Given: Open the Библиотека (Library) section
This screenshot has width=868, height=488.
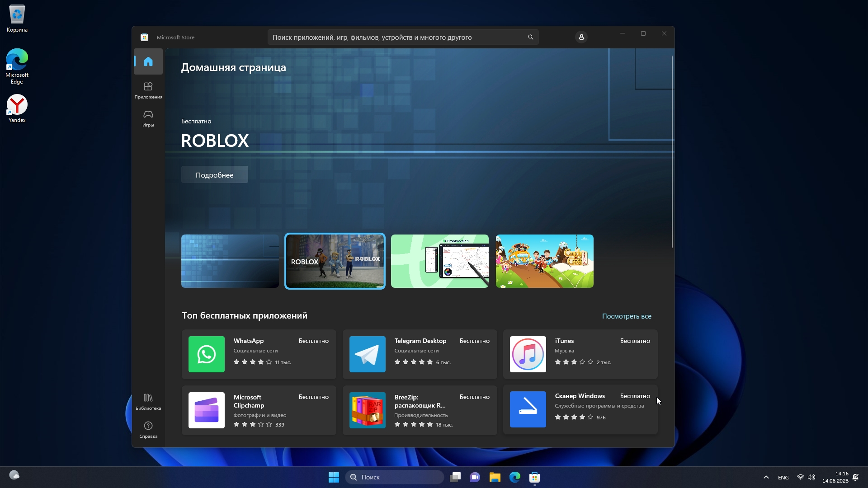Looking at the screenshot, I should [x=148, y=401].
